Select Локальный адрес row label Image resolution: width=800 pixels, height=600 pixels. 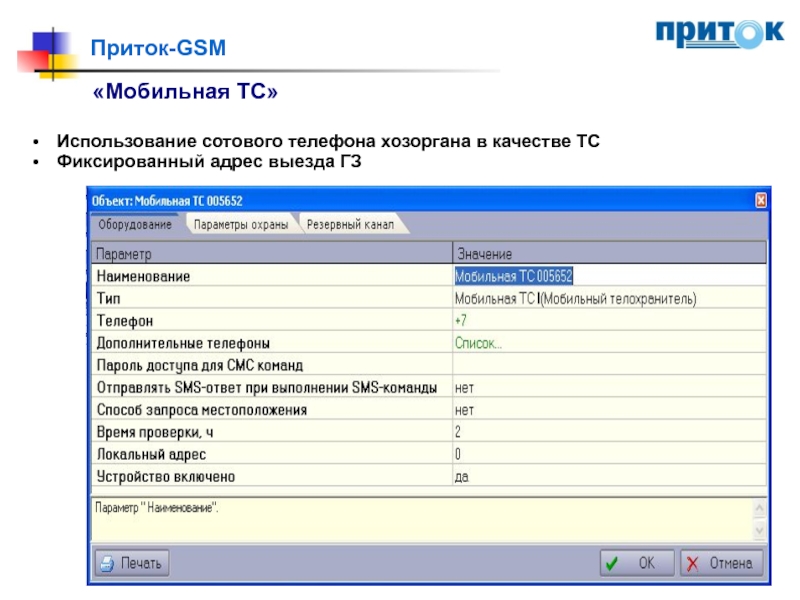tap(152, 454)
